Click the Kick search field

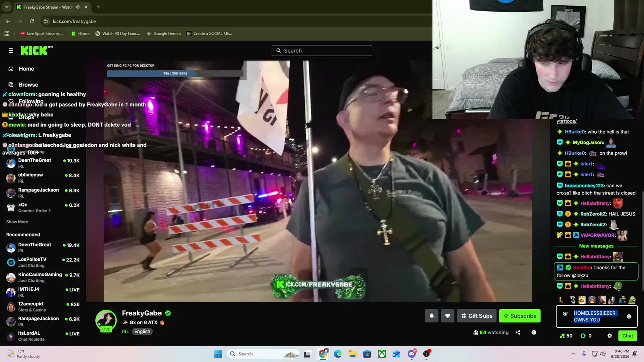click(x=322, y=51)
